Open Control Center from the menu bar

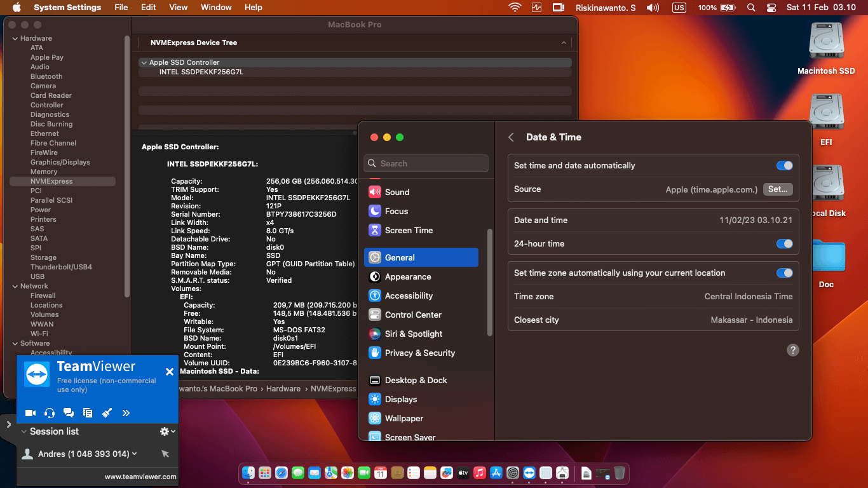tap(771, 7)
